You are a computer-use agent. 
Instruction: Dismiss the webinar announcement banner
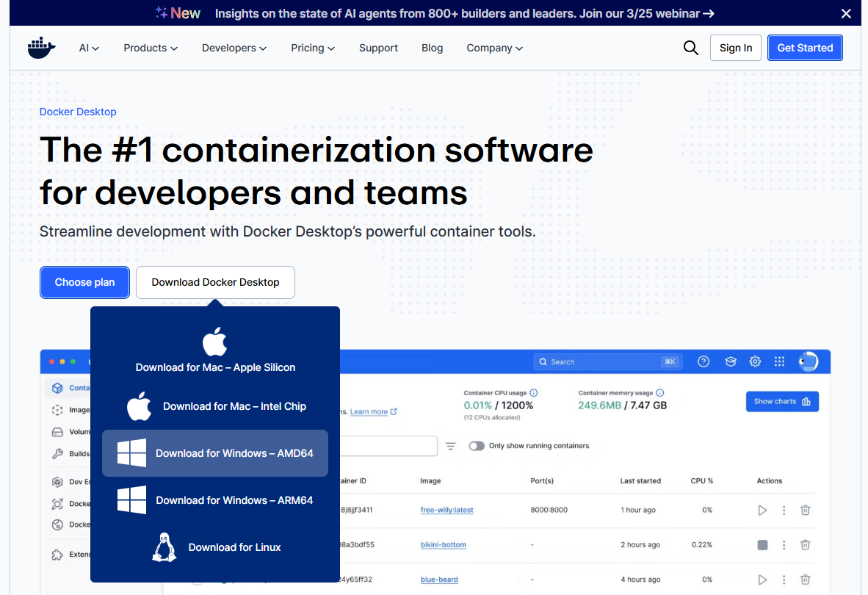point(846,13)
